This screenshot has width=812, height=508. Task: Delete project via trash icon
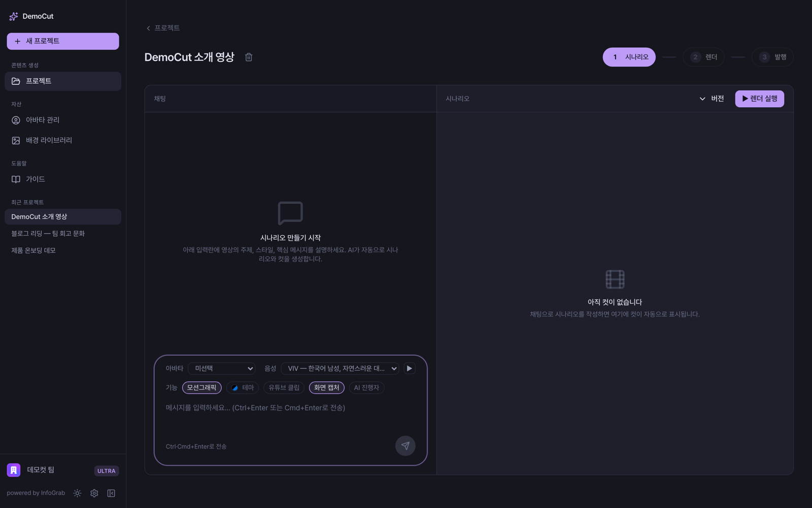249,57
